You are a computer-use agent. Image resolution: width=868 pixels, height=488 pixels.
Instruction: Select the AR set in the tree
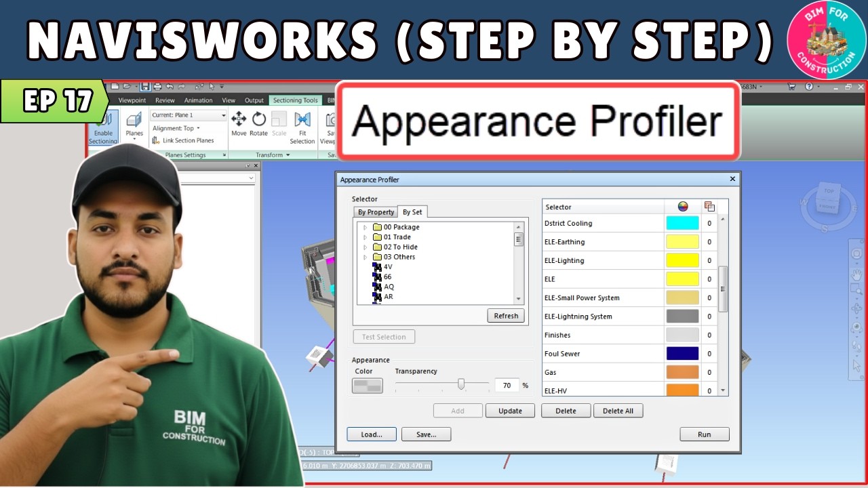click(384, 297)
